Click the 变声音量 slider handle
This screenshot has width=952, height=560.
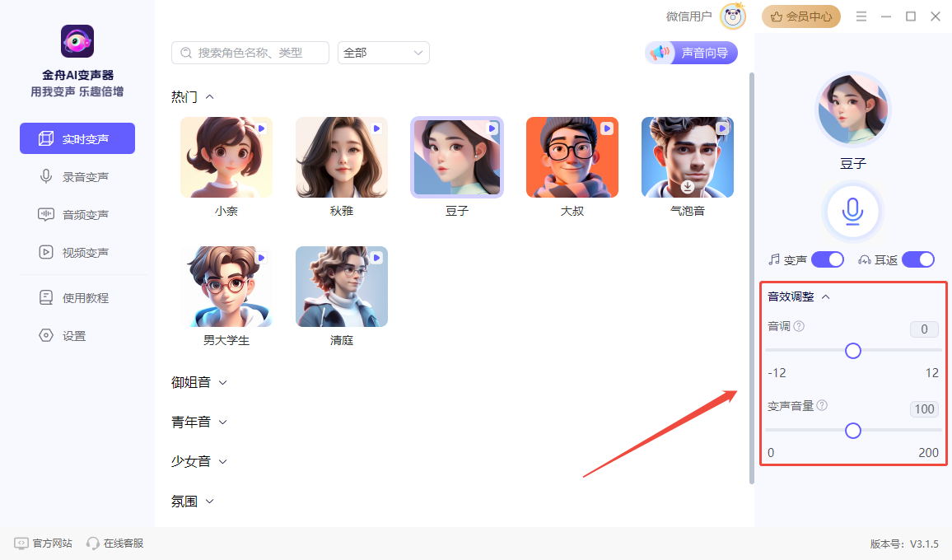pos(853,431)
